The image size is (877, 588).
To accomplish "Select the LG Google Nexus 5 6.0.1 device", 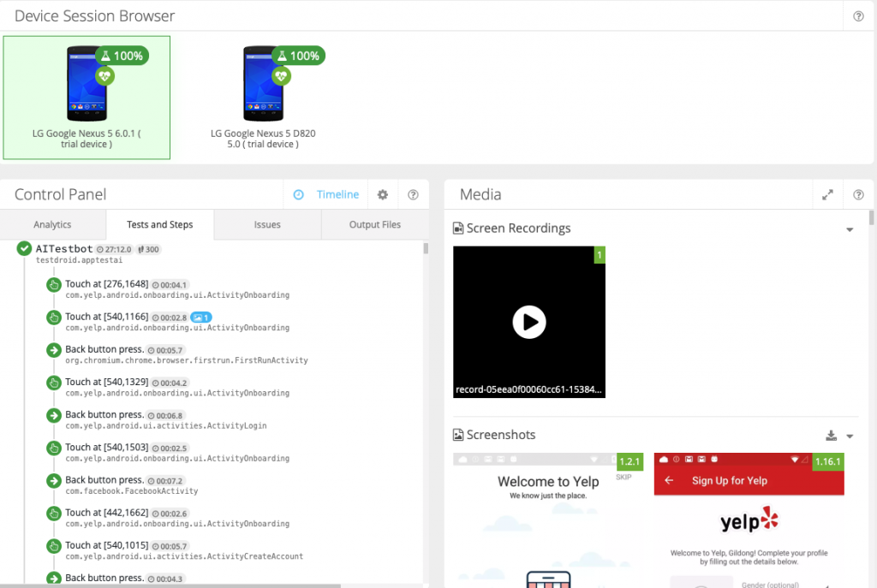I will (87, 98).
